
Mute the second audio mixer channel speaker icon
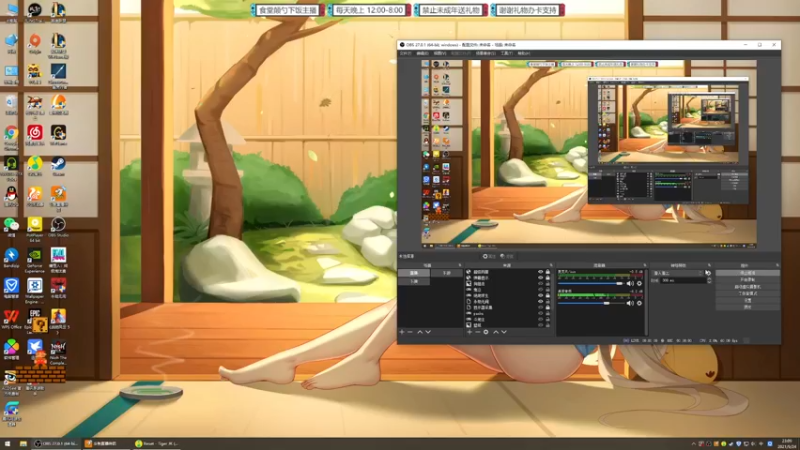pyautogui.click(x=630, y=303)
